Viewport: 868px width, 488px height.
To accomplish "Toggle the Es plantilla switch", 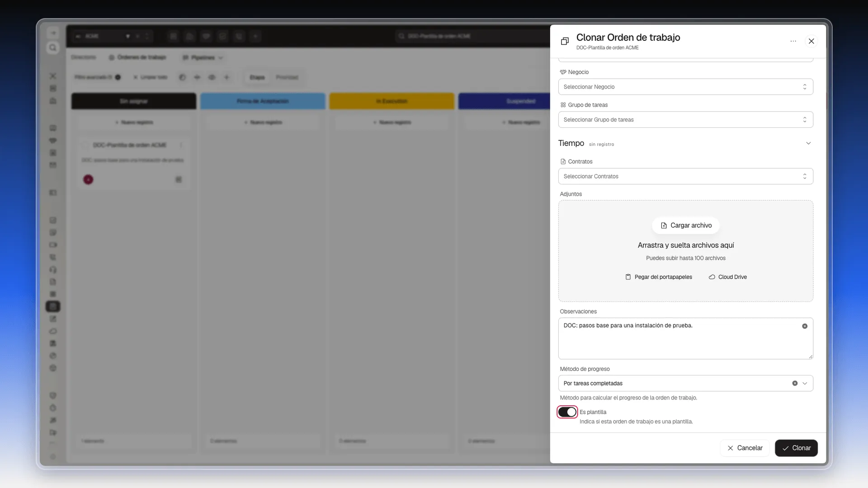I will [567, 412].
